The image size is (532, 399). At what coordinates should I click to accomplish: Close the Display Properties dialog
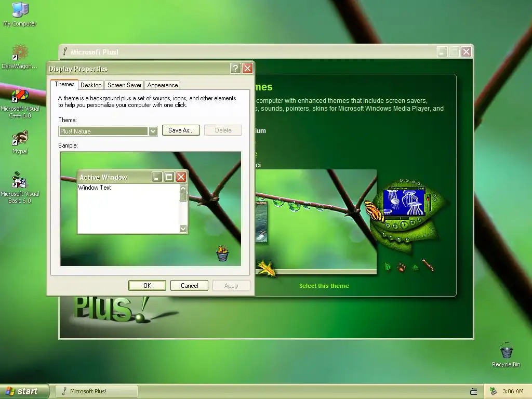[x=248, y=69]
